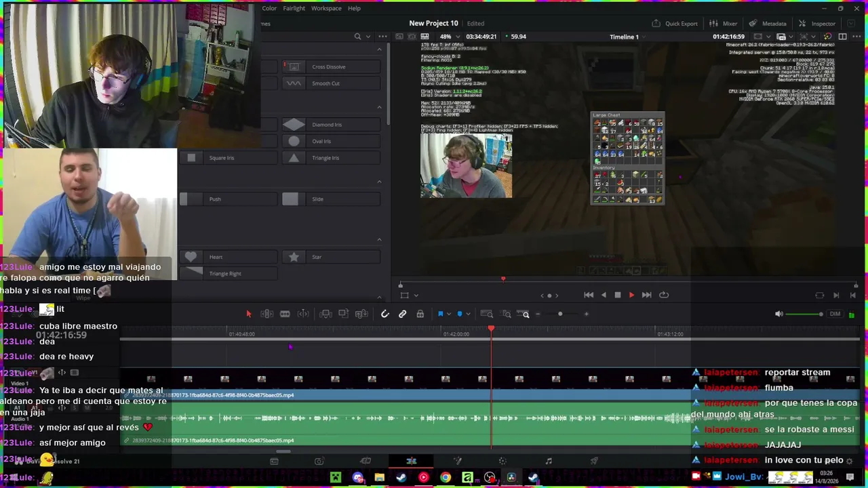Open OBS Studio from the taskbar
Viewport: 868px width, 488px height.
490,478
